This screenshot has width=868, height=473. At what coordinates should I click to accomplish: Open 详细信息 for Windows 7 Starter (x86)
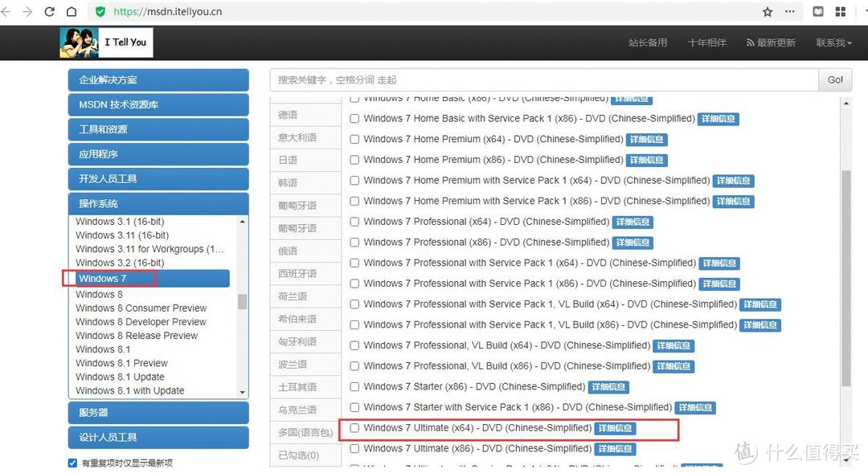608,387
